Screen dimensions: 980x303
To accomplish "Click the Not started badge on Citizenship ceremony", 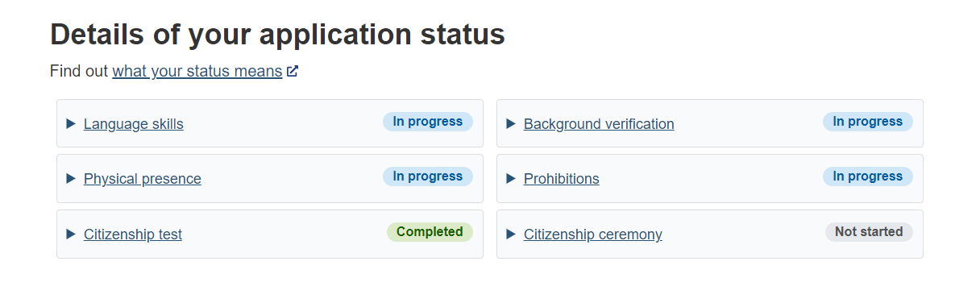I will pyautogui.click(x=869, y=232).
